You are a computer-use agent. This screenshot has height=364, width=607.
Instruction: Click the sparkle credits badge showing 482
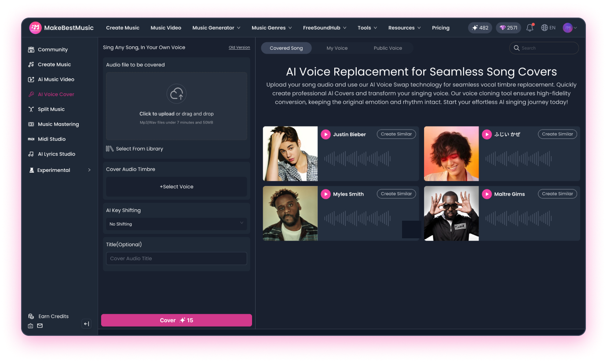(480, 28)
